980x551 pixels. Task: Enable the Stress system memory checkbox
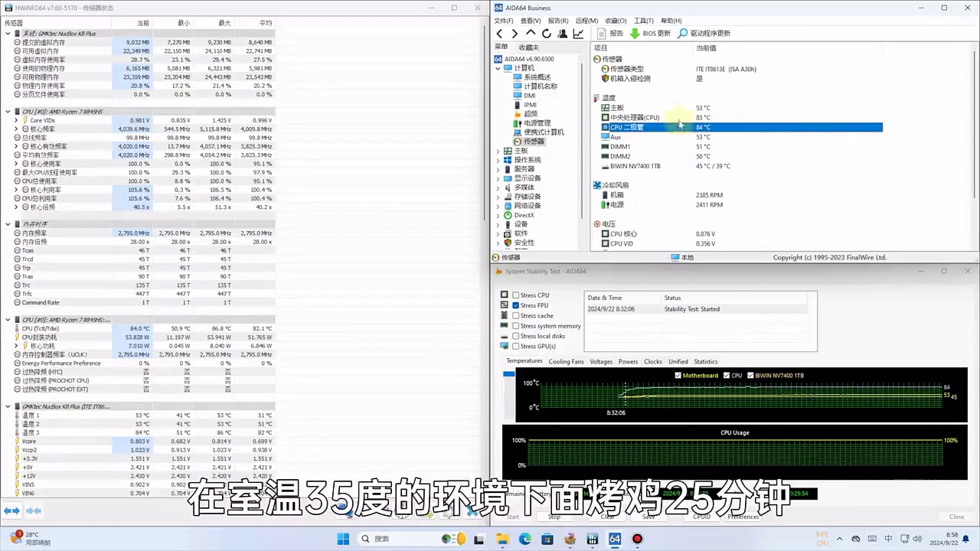point(516,326)
